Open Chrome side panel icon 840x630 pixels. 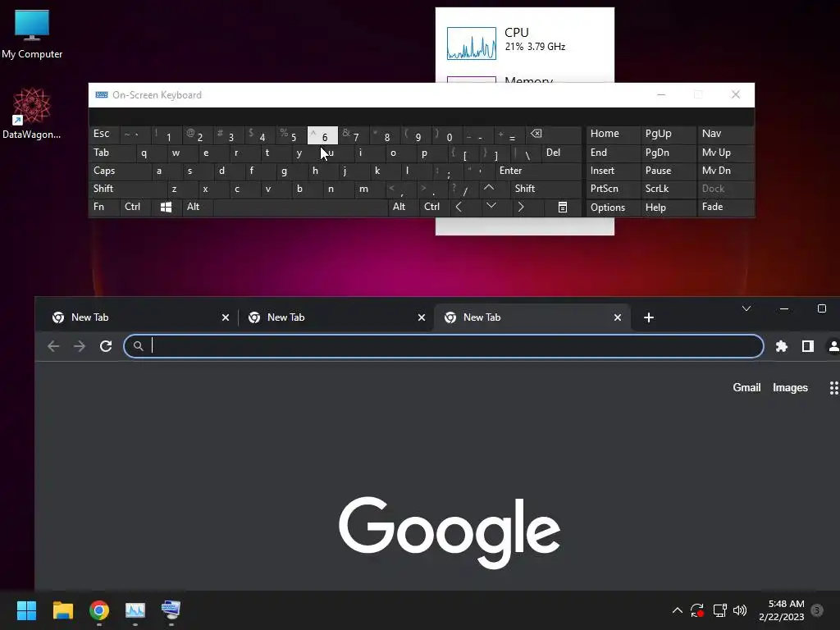[808, 346]
